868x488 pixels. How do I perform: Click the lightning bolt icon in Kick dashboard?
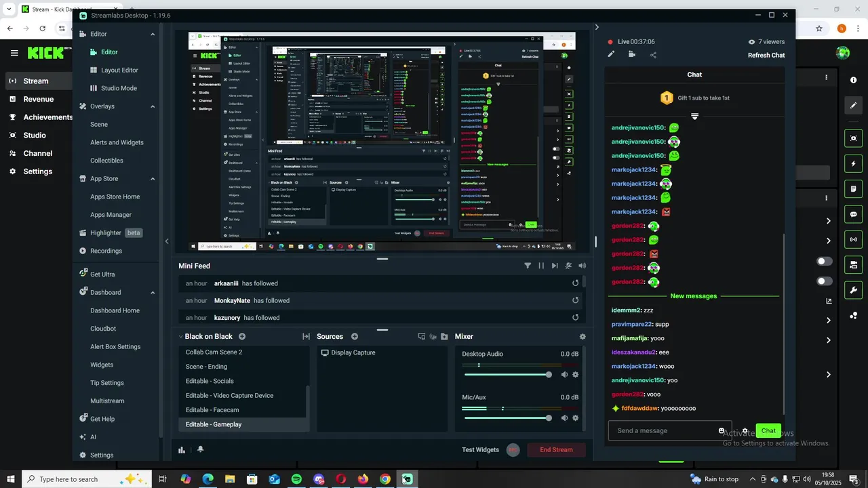point(854,163)
